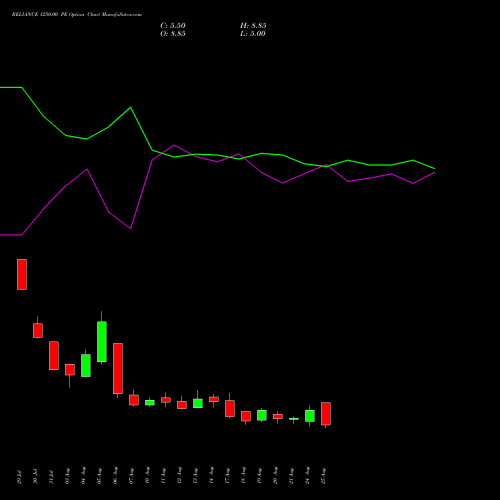Select the green candlestick for 13 Aug
The height and width of the screenshot is (500, 500).
pyautogui.click(x=198, y=403)
